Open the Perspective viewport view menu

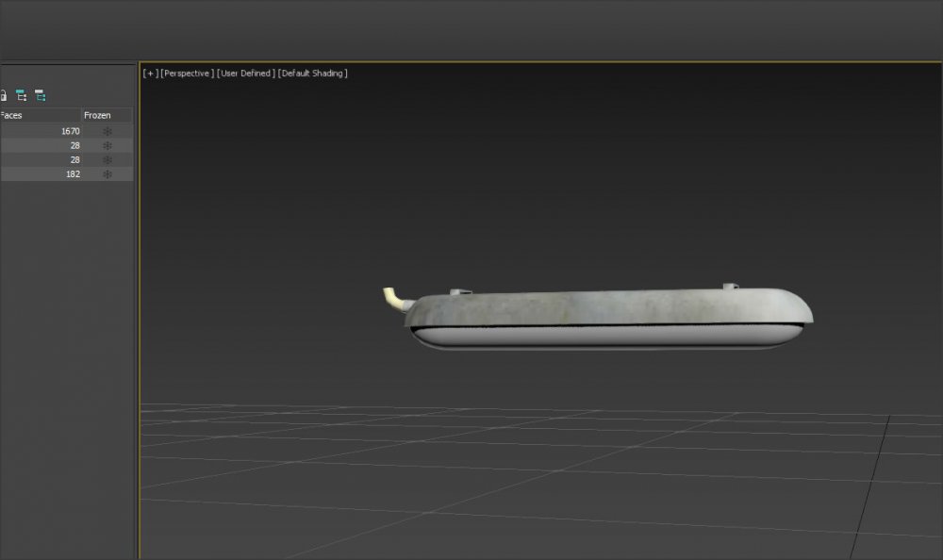tap(187, 74)
